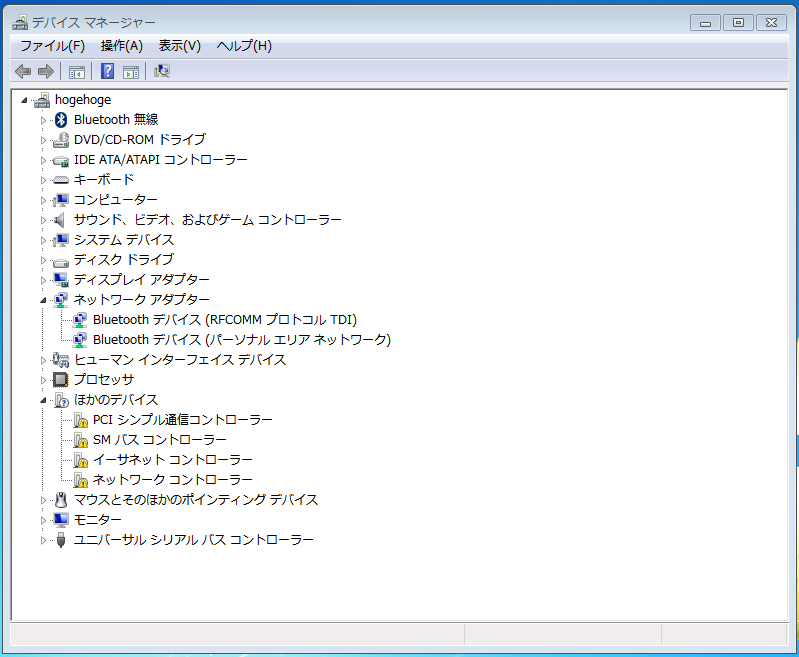Select Bluetooth デバイス (RFCOMM プロトコル TDI)
This screenshot has width=799, height=657.
point(225,320)
